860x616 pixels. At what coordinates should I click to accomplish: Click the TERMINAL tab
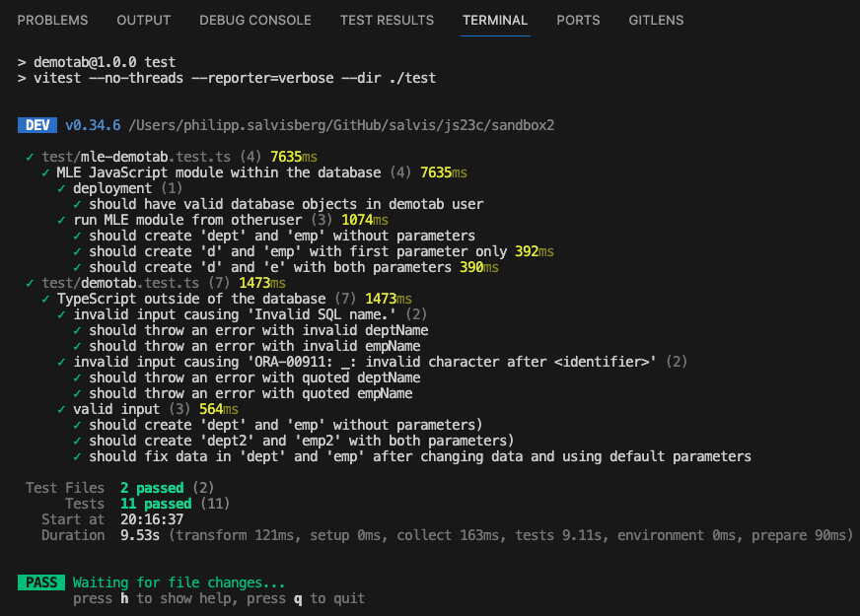click(495, 21)
